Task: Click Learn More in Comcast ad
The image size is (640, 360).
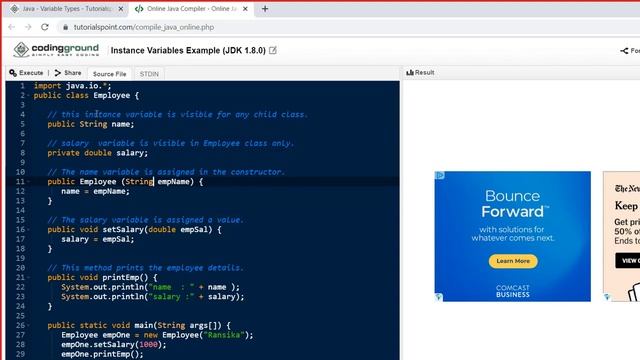Action: [x=513, y=261]
